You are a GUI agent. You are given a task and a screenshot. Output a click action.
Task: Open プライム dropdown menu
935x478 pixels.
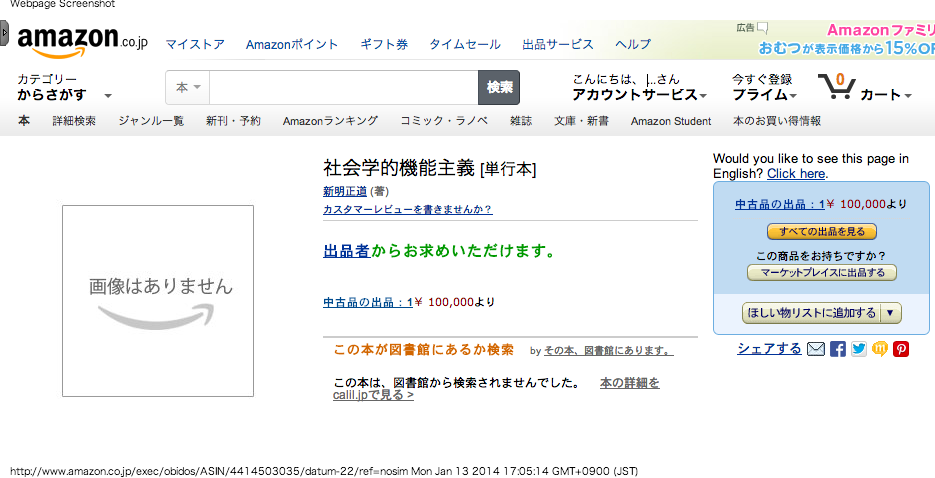click(x=764, y=95)
